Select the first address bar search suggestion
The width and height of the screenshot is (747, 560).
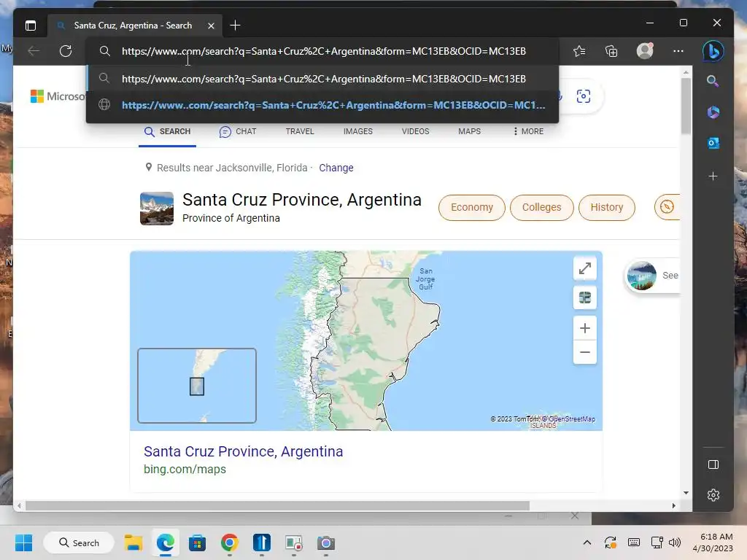pos(322,79)
